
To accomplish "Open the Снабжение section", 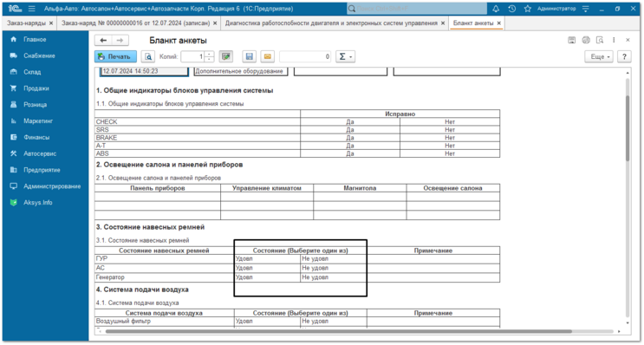I will (x=39, y=55).
